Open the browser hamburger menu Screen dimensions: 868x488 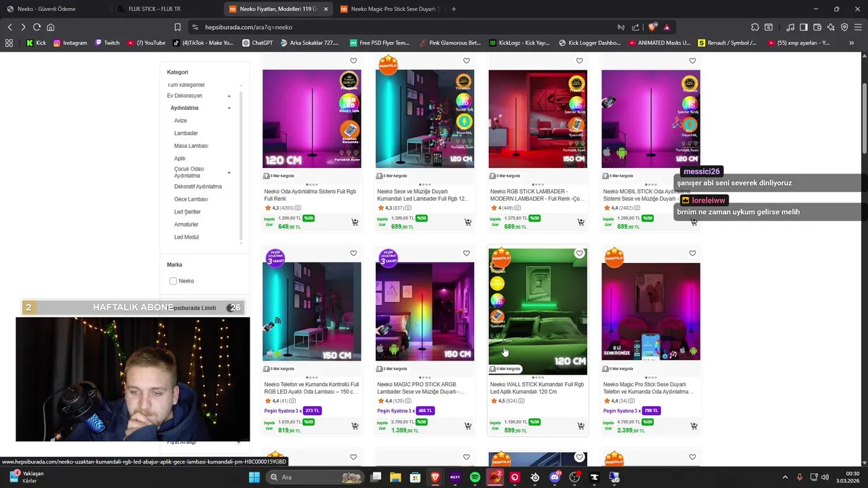[858, 27]
